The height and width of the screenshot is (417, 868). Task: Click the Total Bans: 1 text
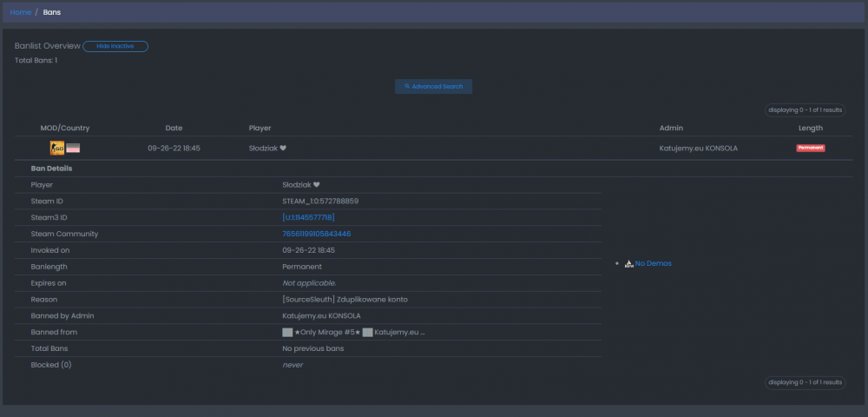[36, 60]
